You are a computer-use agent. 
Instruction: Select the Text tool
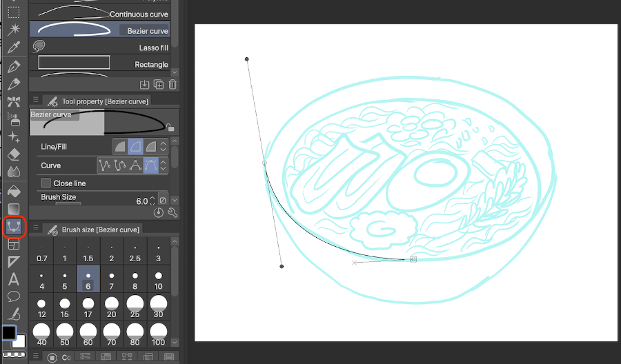[x=14, y=279]
